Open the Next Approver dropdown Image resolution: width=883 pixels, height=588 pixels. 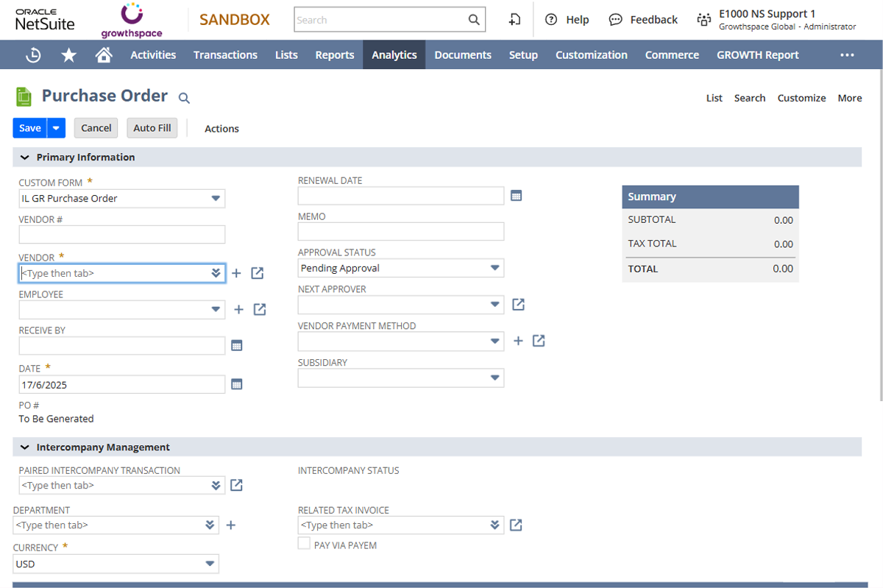[495, 304]
